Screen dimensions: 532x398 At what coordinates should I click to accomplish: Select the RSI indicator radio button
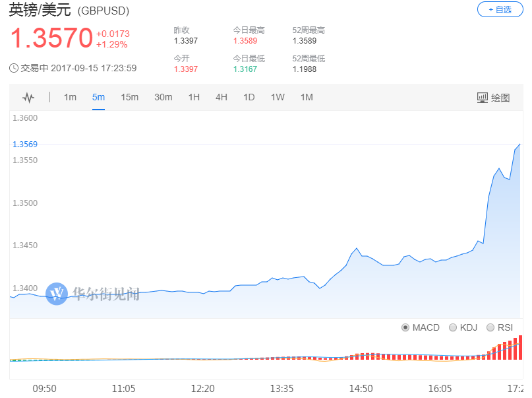490,327
